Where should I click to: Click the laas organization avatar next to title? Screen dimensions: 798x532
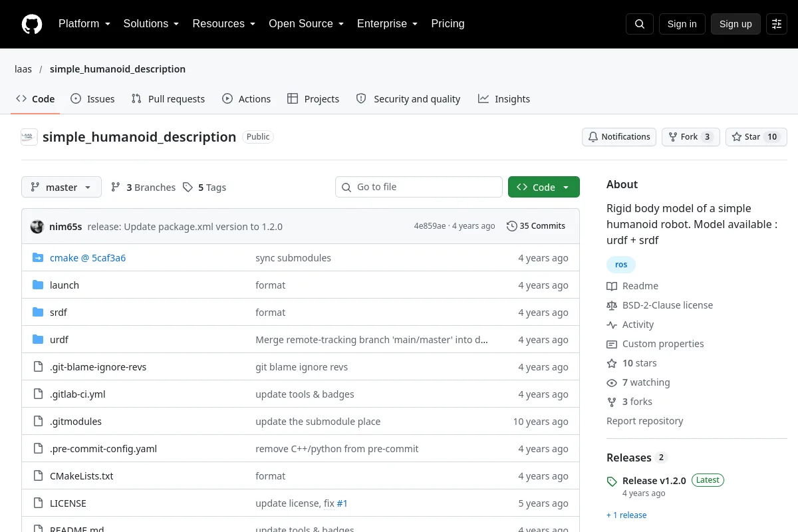click(29, 137)
